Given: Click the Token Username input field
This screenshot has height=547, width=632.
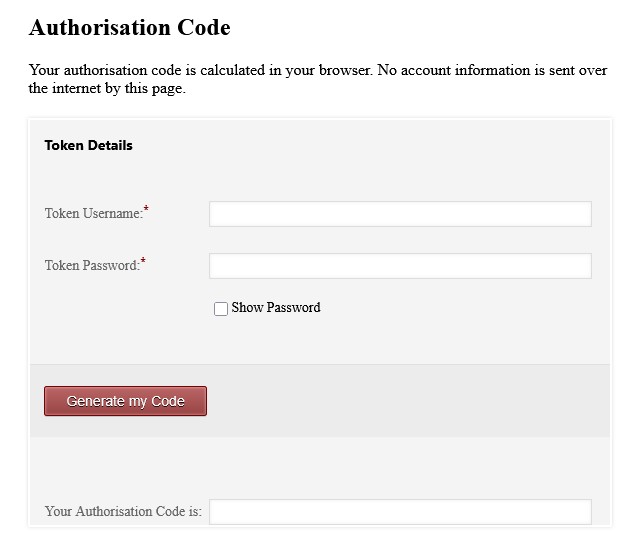Looking at the screenshot, I should [400, 214].
